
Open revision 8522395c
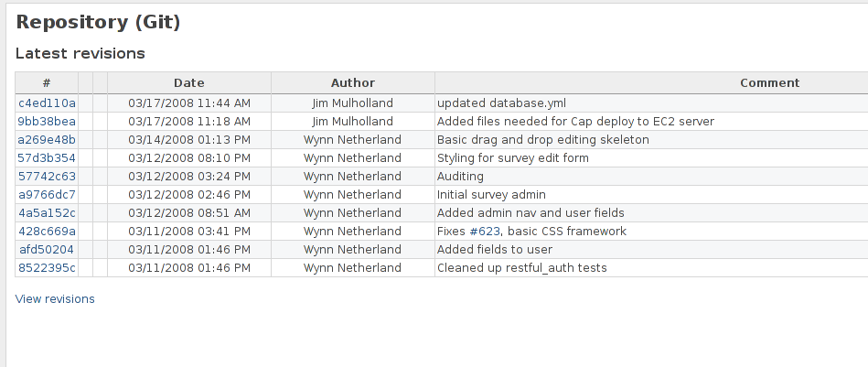click(x=47, y=267)
